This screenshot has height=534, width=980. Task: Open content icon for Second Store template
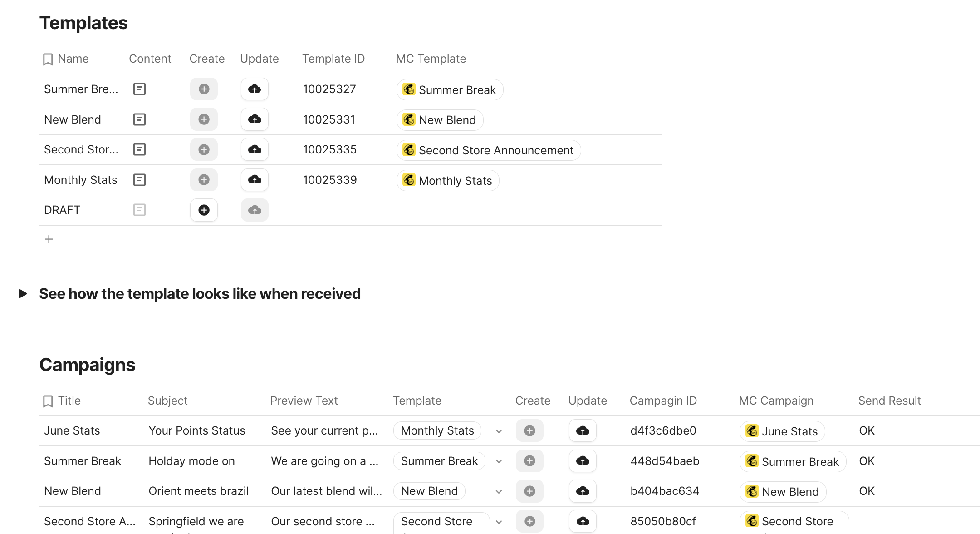point(139,149)
